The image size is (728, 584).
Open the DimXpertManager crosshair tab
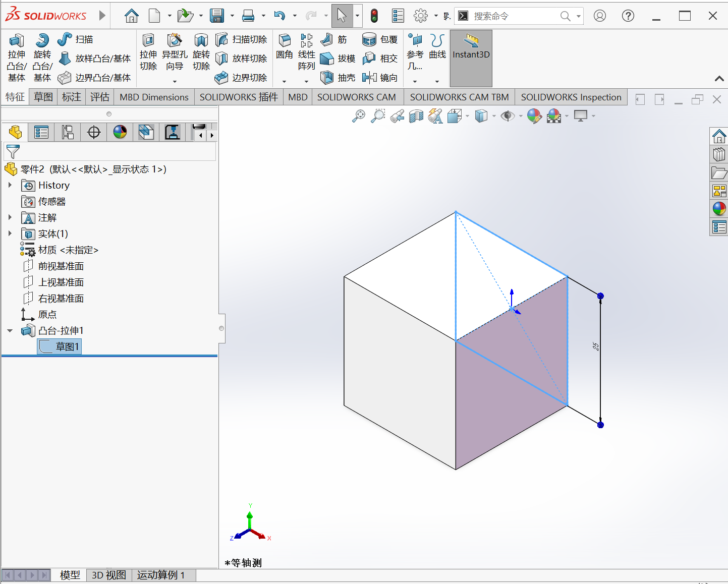[94, 132]
